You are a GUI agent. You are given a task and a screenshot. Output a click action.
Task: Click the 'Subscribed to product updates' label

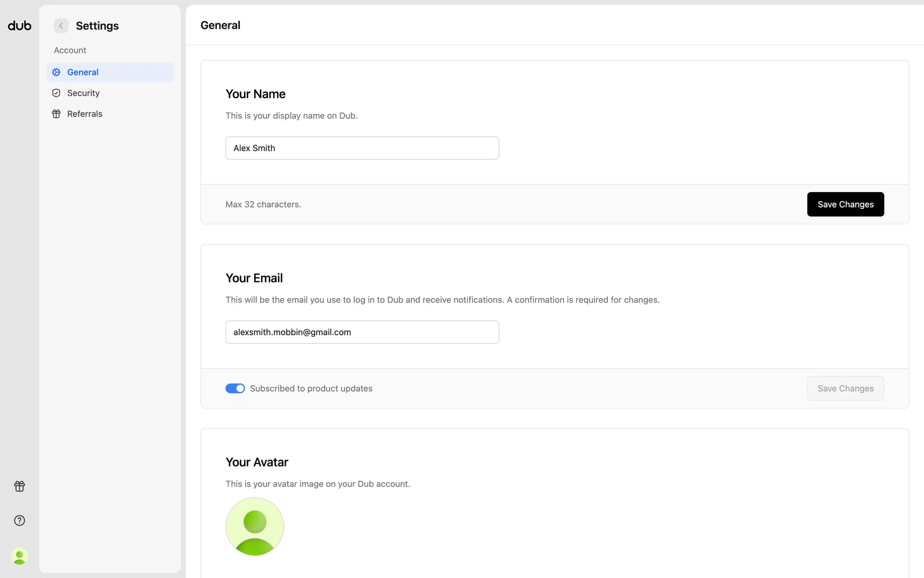pos(311,388)
